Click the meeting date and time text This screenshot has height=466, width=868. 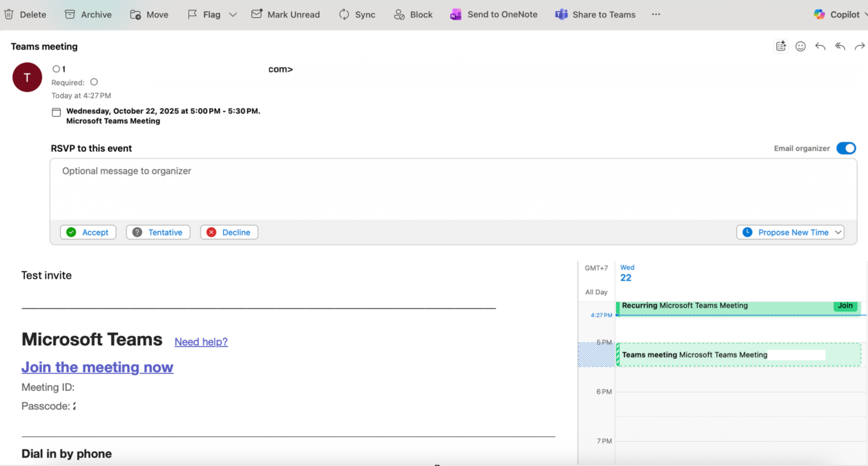point(163,111)
